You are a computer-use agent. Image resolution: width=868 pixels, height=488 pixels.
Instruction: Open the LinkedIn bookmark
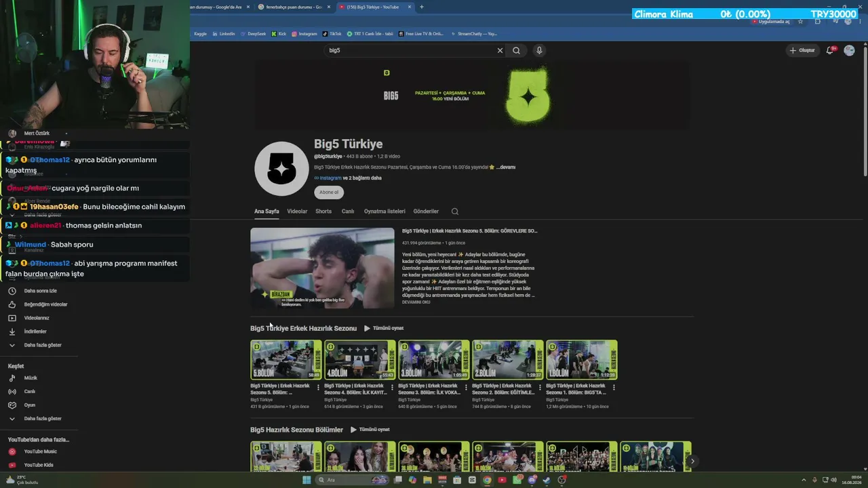pos(223,33)
